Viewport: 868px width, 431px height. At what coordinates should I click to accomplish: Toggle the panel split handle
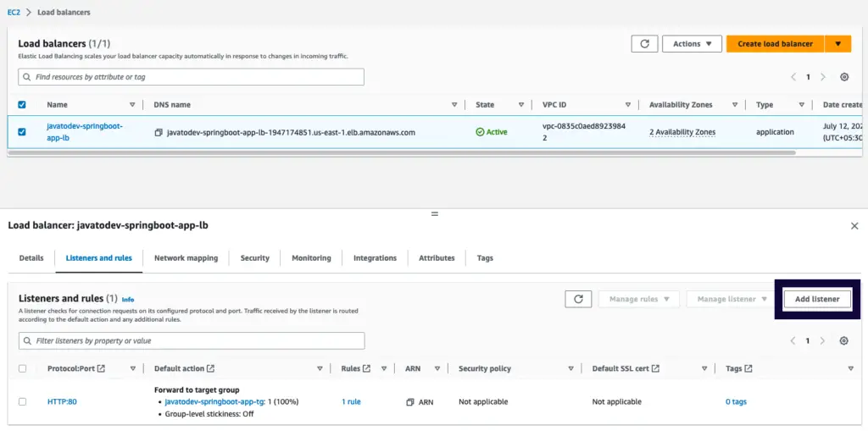tap(435, 213)
